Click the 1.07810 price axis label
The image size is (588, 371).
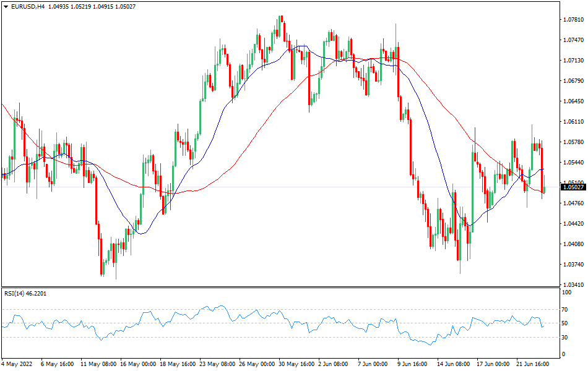coord(573,20)
